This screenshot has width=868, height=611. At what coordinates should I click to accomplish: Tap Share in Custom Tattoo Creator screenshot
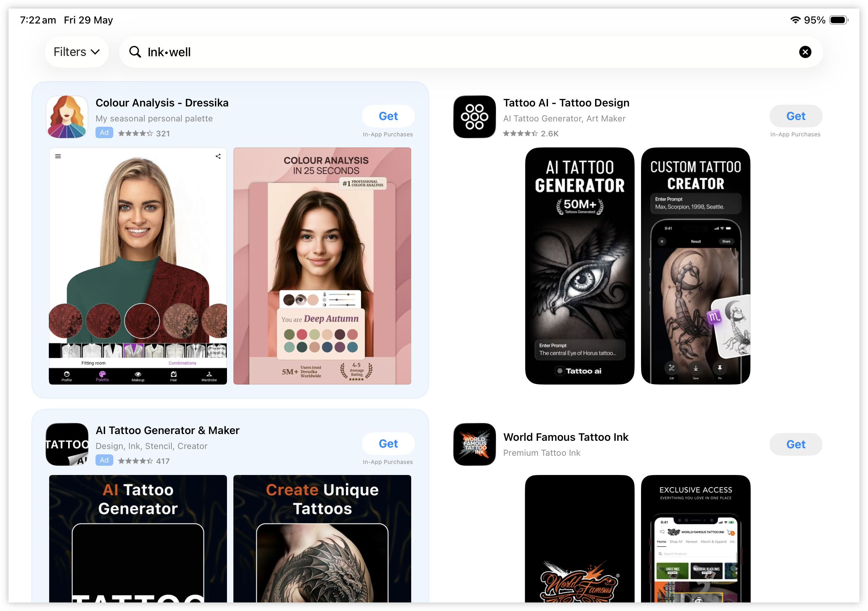726,241
